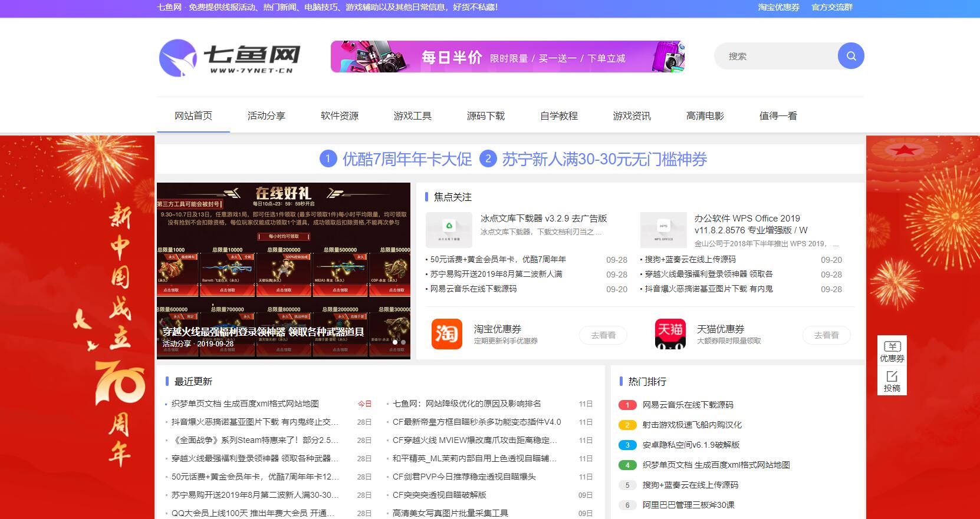Select the first carousel dot indicator
Image resolution: width=980 pixels, height=519 pixels.
(395, 342)
